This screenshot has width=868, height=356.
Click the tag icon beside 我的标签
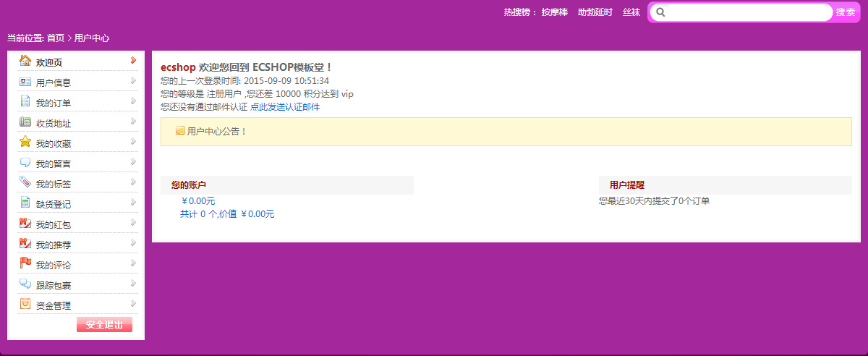pyautogui.click(x=25, y=182)
